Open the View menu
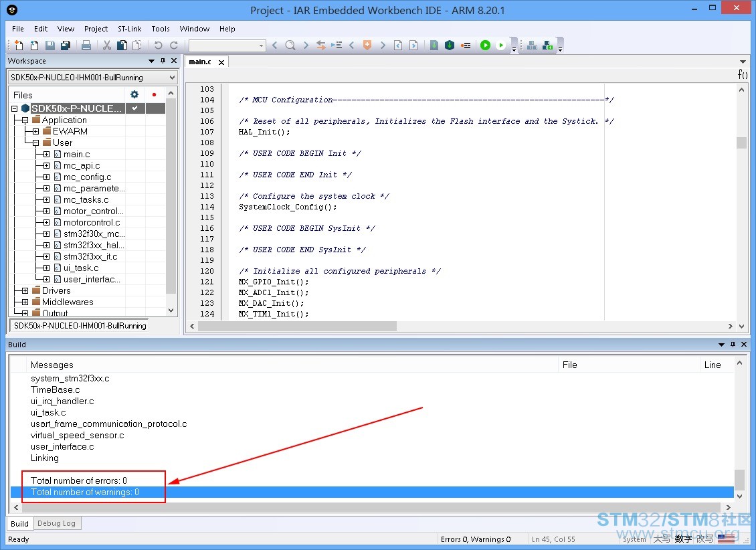Viewport: 756px width, 550px height. pyautogui.click(x=66, y=29)
